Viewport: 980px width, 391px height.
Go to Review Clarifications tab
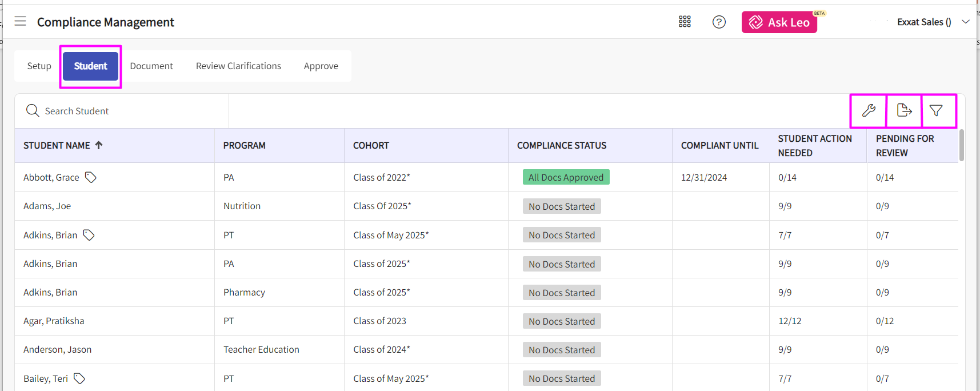point(238,66)
